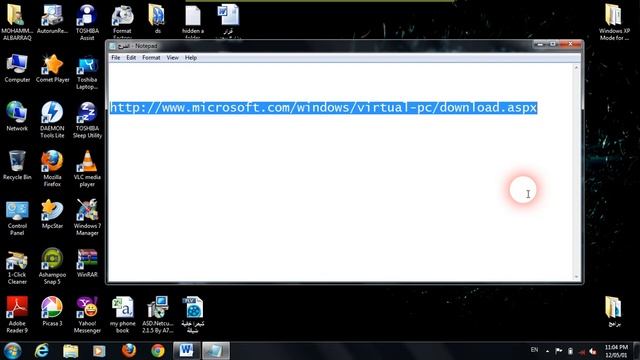Select the MpcStar desktop icon
Screen dimensions: 640x360
pos(52,214)
